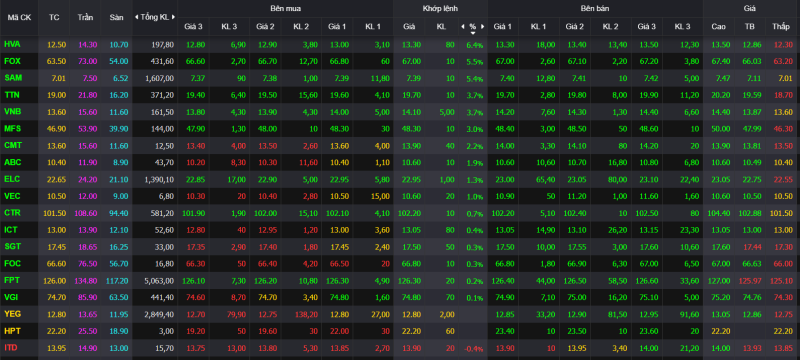Select the FPT stock symbol
The height and width of the screenshot is (360, 800).
(11, 280)
